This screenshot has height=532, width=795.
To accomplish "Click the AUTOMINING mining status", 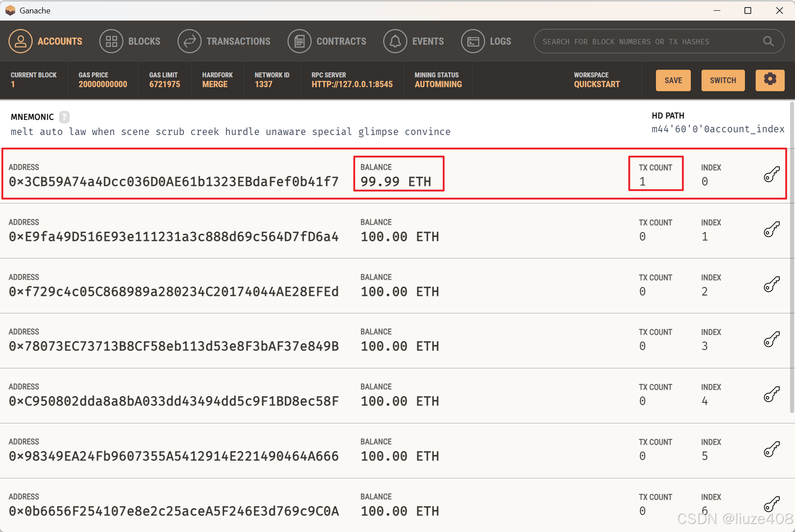I will [438, 84].
